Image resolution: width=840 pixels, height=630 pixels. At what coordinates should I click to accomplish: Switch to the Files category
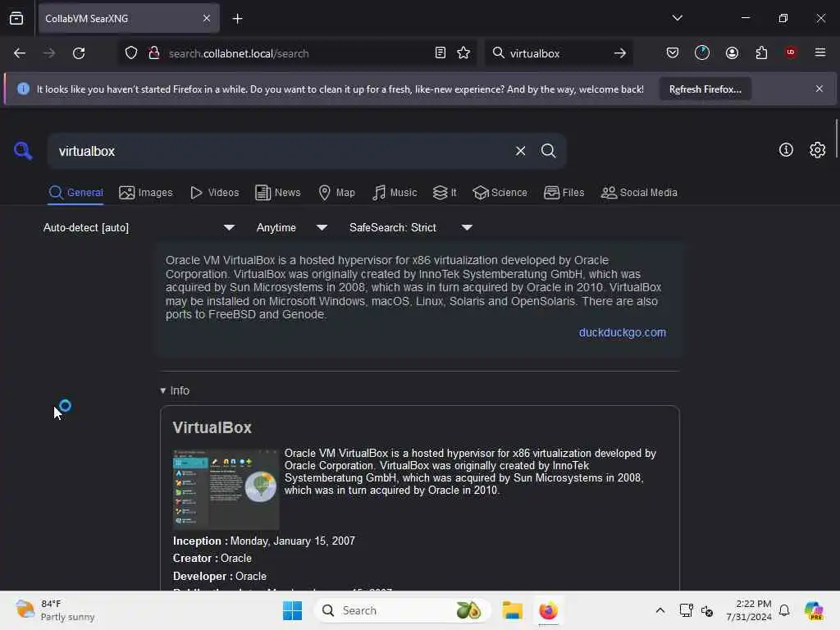564,192
